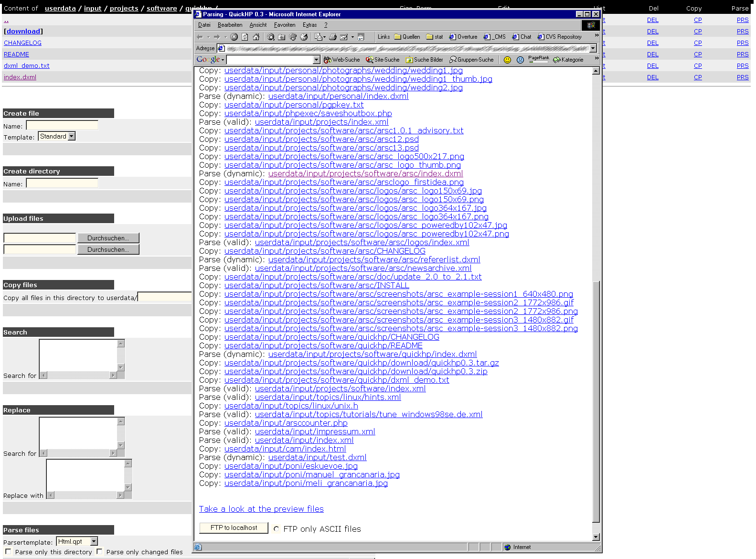Click the Refresh page icon
The image size is (756, 559).
click(245, 37)
